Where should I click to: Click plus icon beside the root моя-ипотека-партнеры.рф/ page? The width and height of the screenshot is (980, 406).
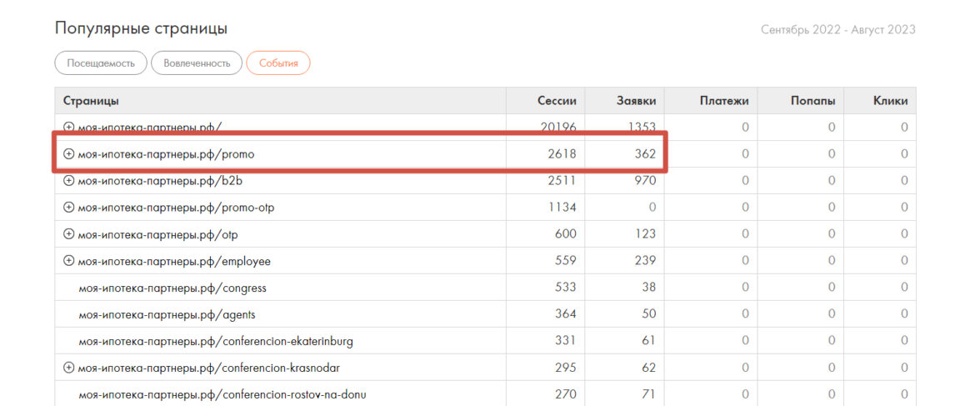69,128
